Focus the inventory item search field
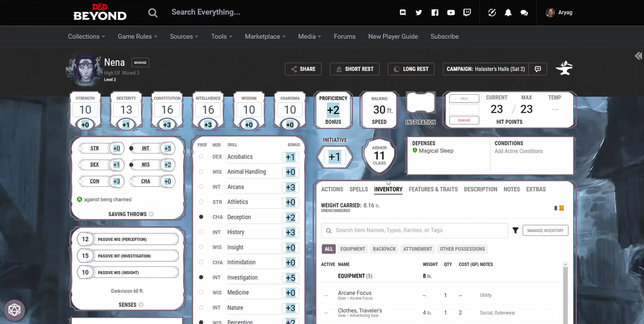This screenshot has width=644, height=324. tap(415, 230)
